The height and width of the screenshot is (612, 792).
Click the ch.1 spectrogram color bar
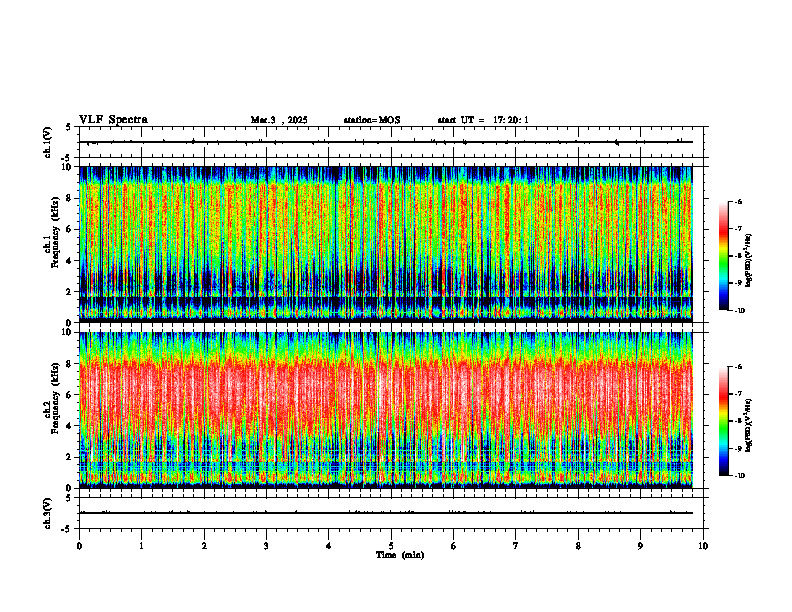[x=723, y=256]
